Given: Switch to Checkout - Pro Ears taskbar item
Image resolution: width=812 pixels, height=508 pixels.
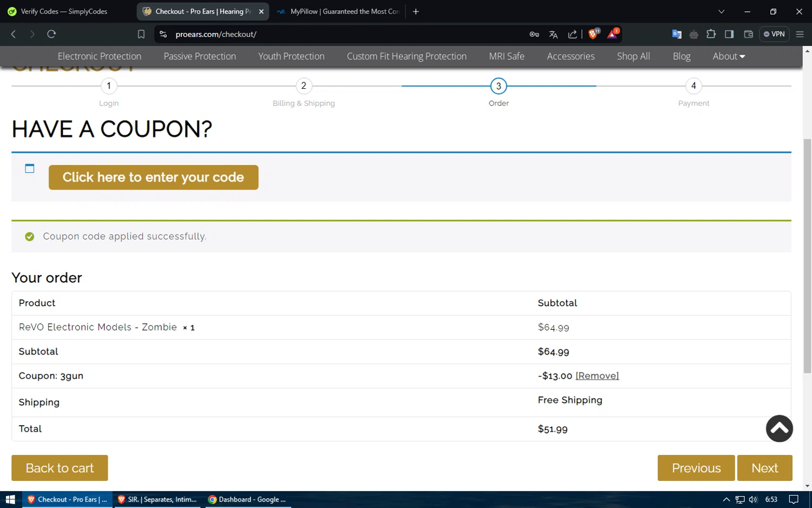Looking at the screenshot, I should click(x=68, y=499).
